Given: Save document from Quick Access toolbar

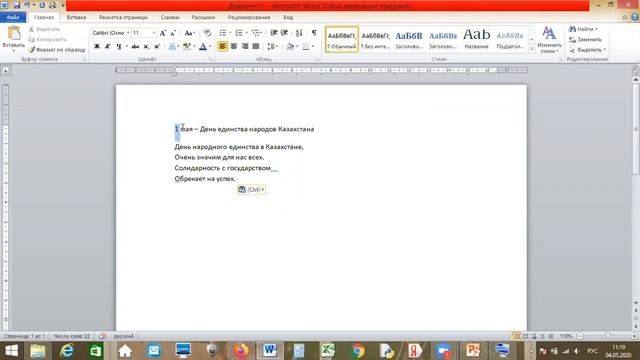Looking at the screenshot, I should [17, 5].
